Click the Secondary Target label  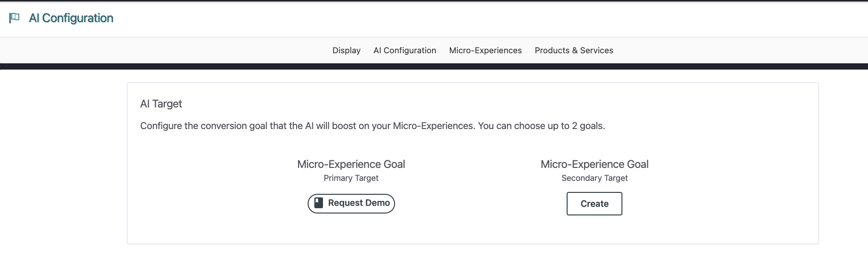click(x=595, y=178)
